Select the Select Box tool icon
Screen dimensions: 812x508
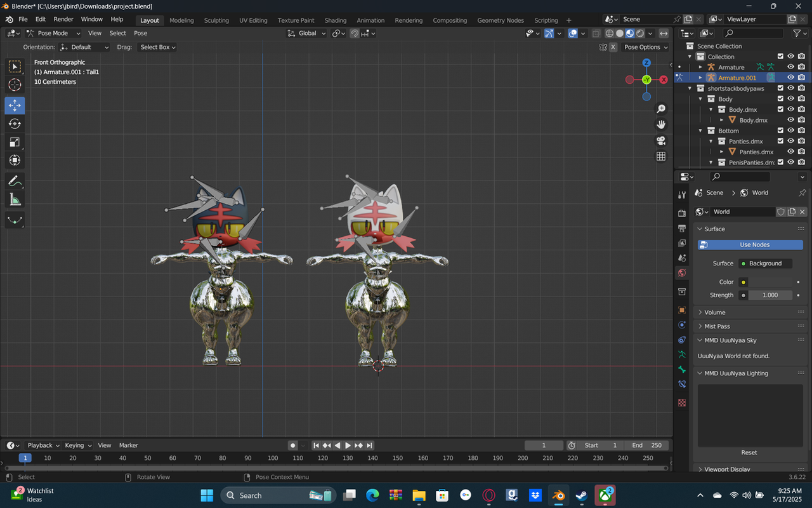[x=15, y=67]
